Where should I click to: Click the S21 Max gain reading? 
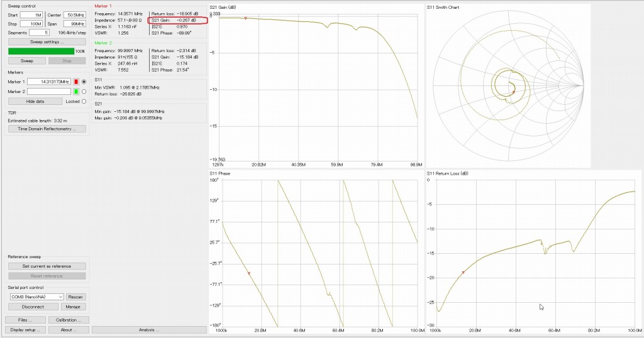point(128,118)
